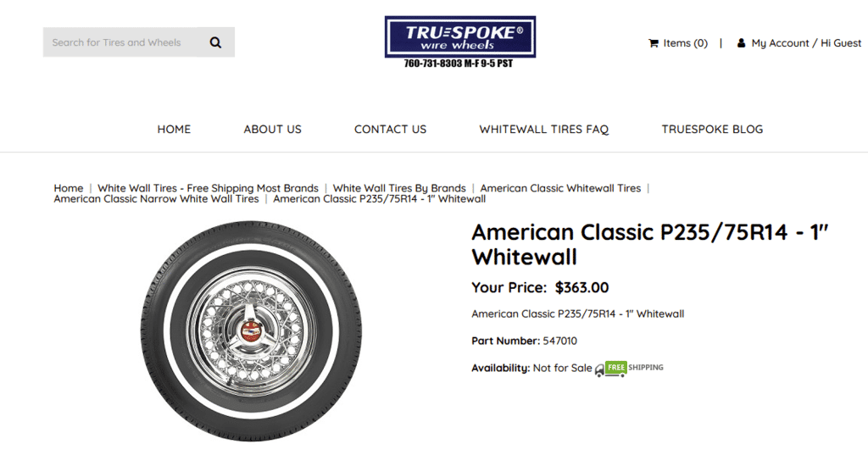Click the Items (0) cart link
Image resolution: width=868 pixels, height=455 pixels.
coord(685,43)
